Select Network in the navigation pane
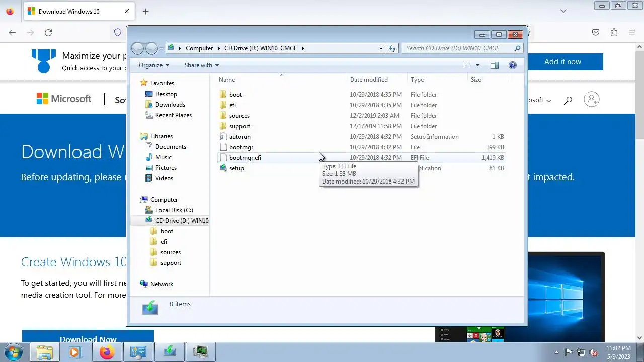 (162, 284)
